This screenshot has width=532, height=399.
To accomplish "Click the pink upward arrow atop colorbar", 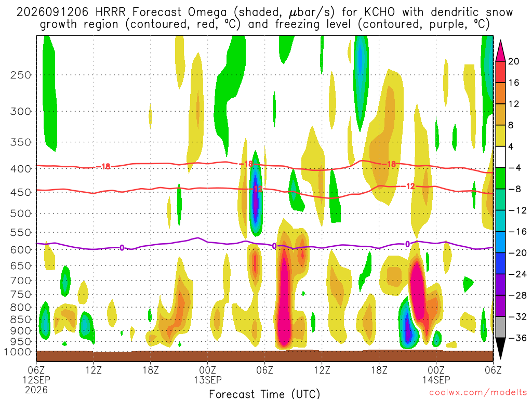I will (x=500, y=50).
